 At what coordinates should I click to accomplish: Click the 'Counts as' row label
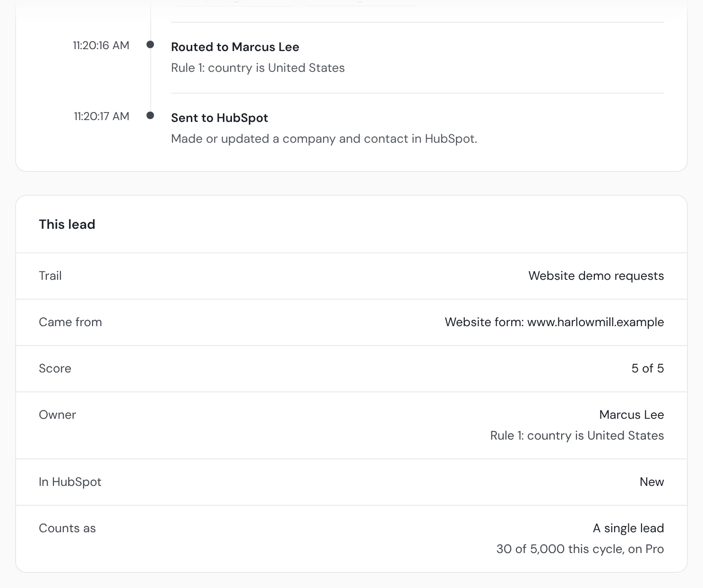point(67,528)
